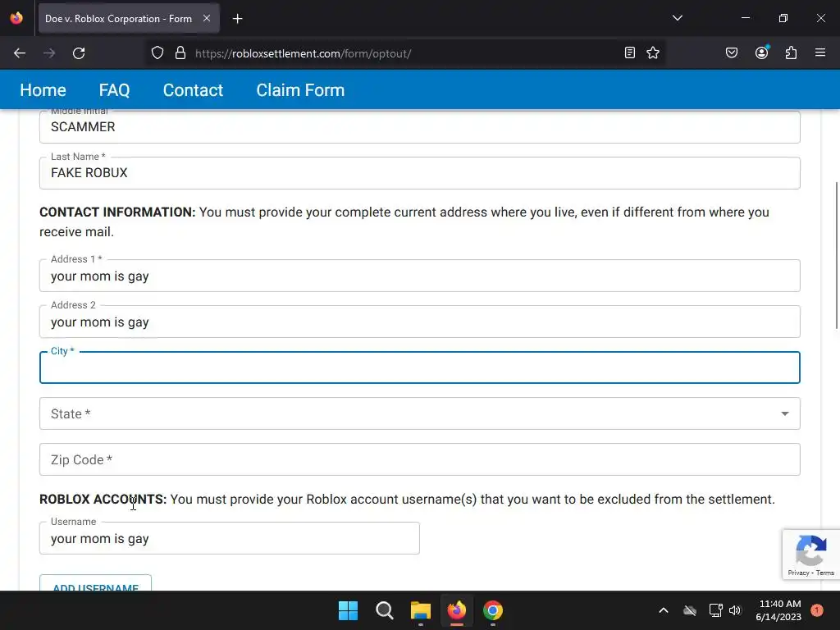Image resolution: width=840 pixels, height=630 pixels.
Task: Save page to Pocket icon
Action: [x=731, y=52]
